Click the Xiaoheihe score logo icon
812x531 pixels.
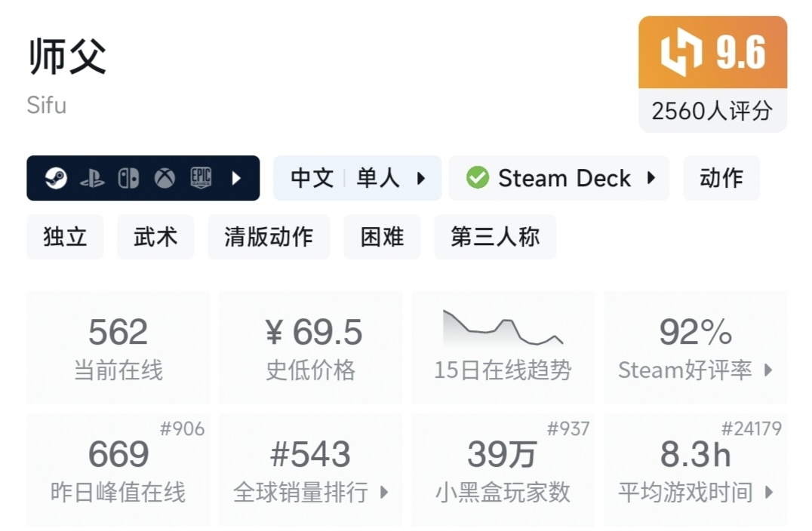[681, 53]
